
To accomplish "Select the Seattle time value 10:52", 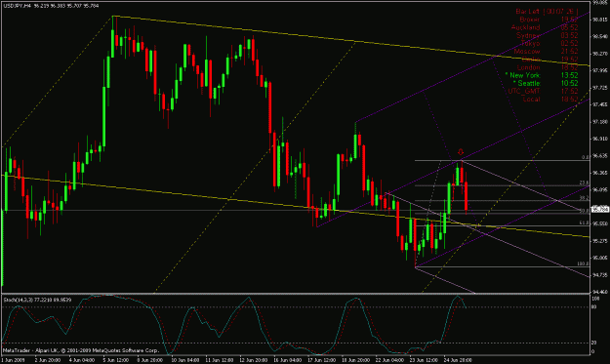I will (569, 84).
